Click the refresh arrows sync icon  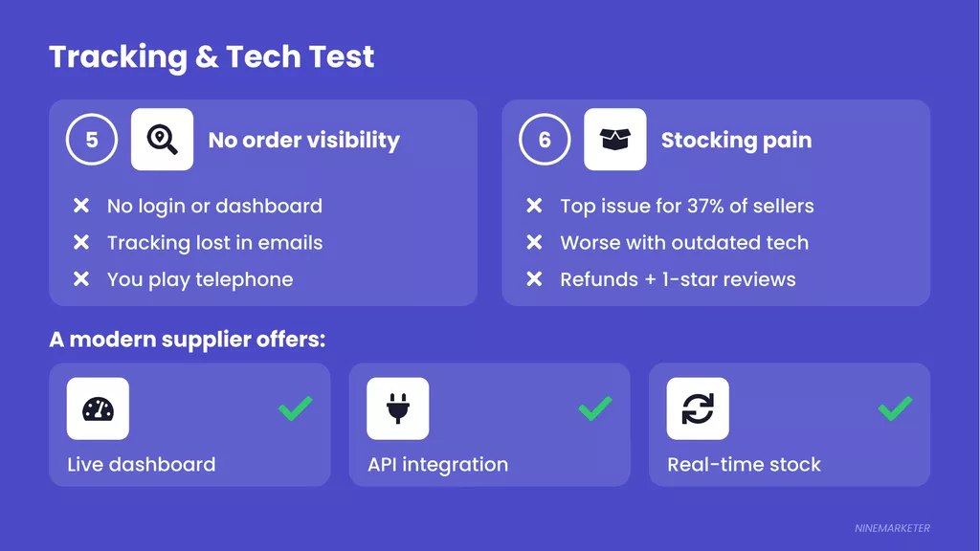[698, 408]
